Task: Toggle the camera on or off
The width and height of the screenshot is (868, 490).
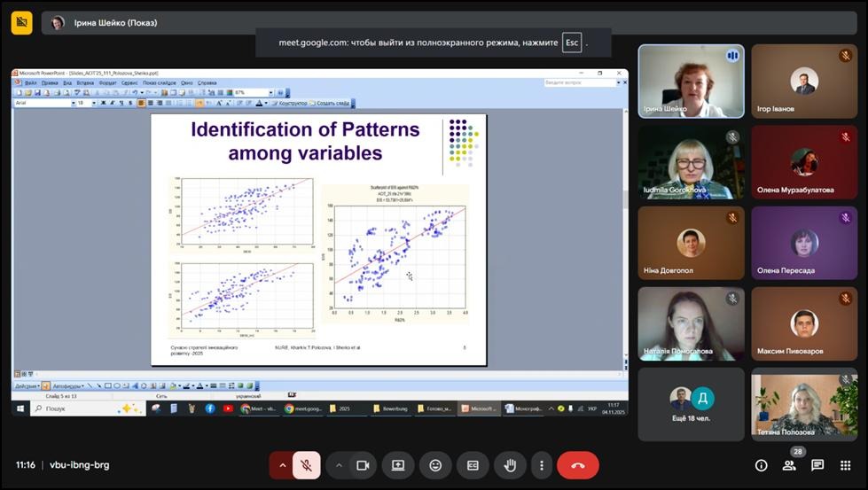Action: point(362,465)
